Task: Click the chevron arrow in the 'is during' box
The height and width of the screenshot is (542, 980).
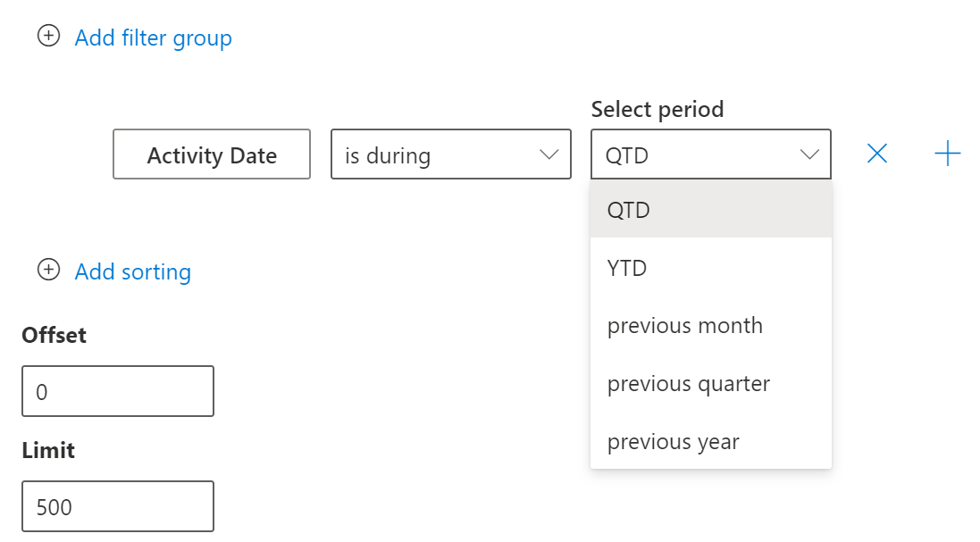Action: (549, 155)
